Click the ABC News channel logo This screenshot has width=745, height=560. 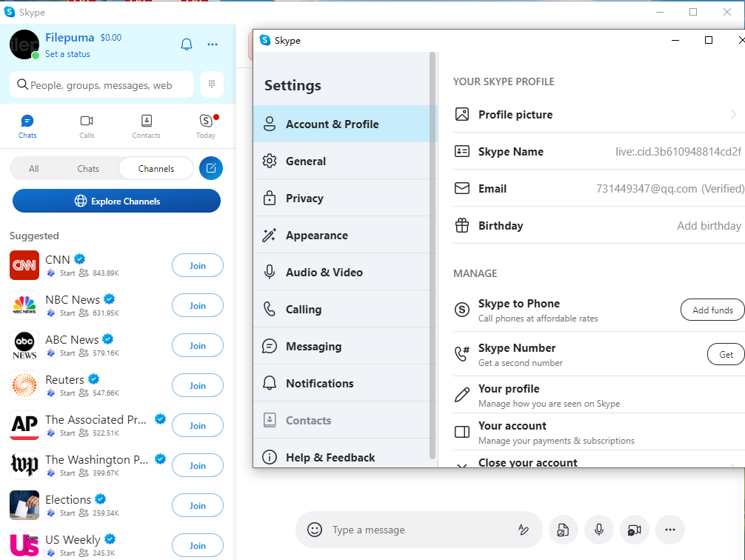(x=24, y=345)
